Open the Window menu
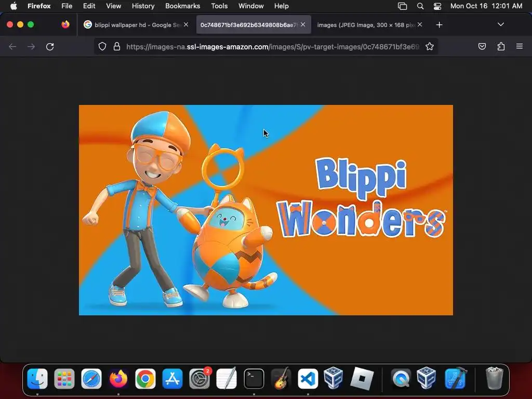Image resolution: width=532 pixels, height=399 pixels. pyautogui.click(x=251, y=6)
